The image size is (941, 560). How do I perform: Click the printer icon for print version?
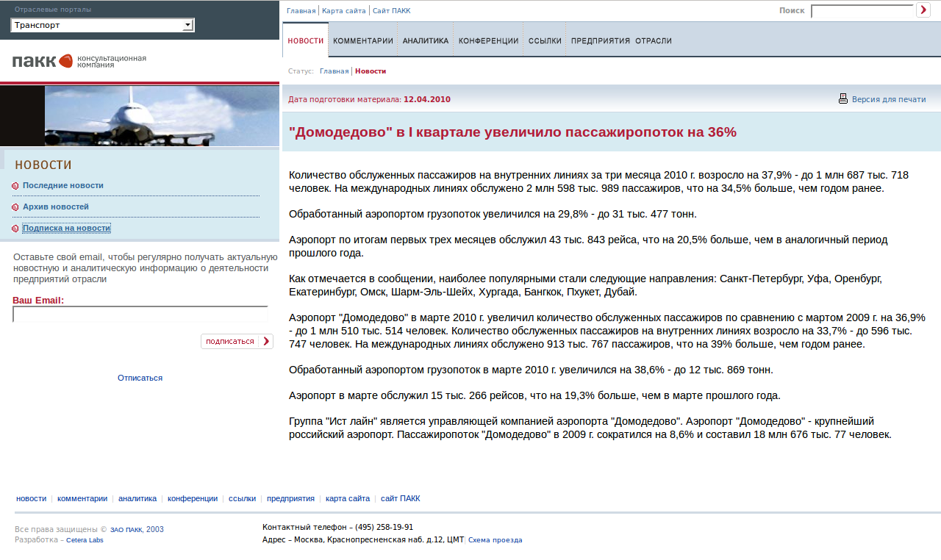842,98
